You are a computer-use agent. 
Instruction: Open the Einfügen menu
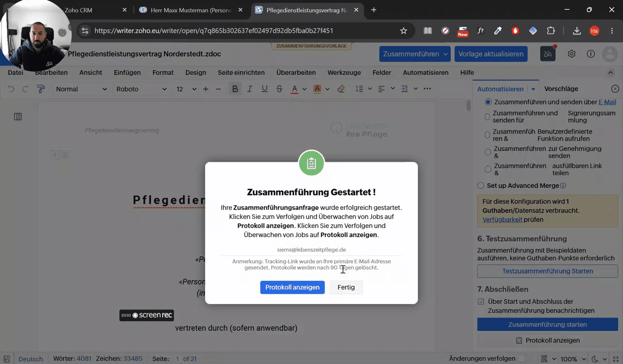pyautogui.click(x=127, y=73)
